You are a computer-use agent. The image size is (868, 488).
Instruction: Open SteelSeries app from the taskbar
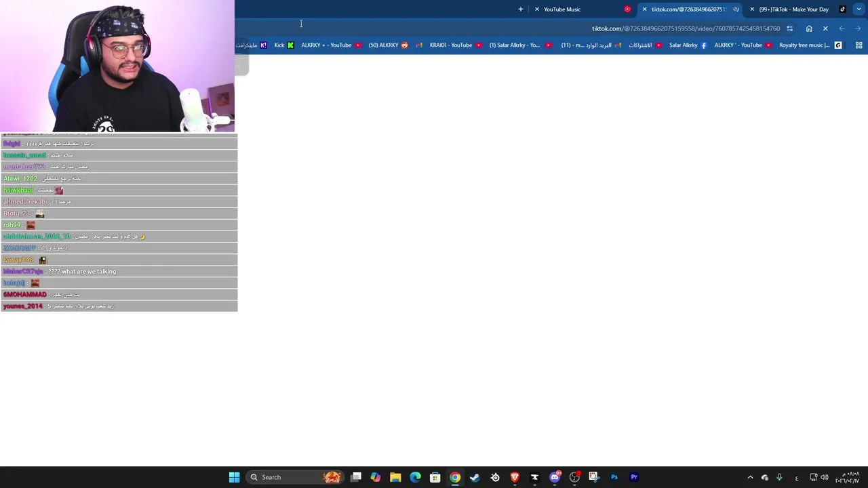[x=495, y=477]
